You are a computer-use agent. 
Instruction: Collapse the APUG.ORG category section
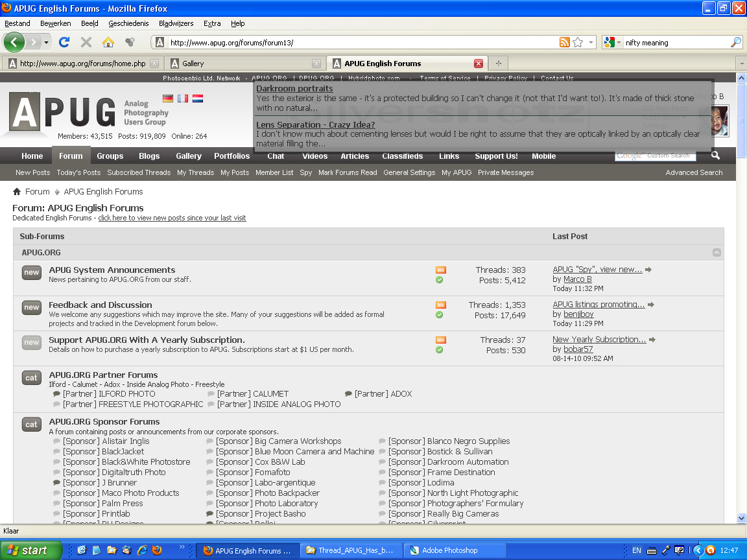[717, 252]
